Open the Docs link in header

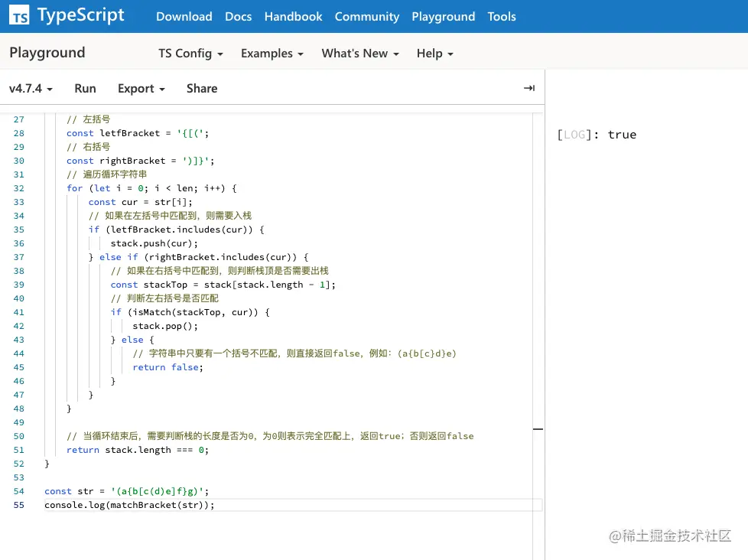238,17
